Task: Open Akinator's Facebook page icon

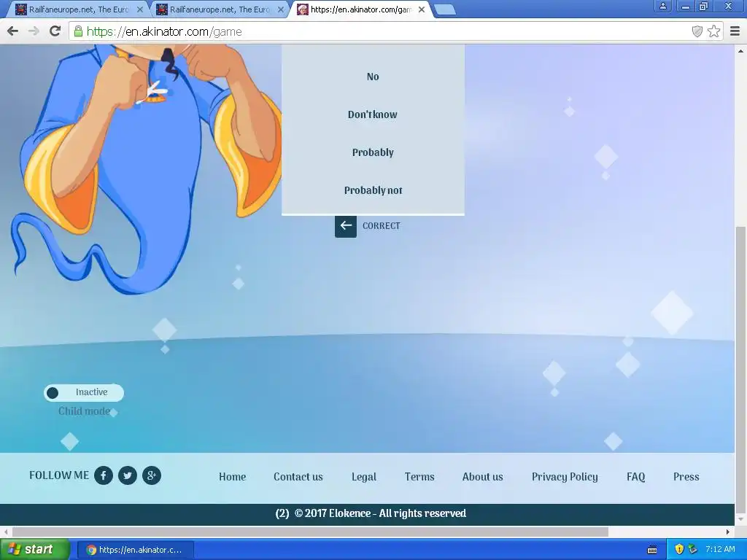Action: pyautogui.click(x=104, y=475)
